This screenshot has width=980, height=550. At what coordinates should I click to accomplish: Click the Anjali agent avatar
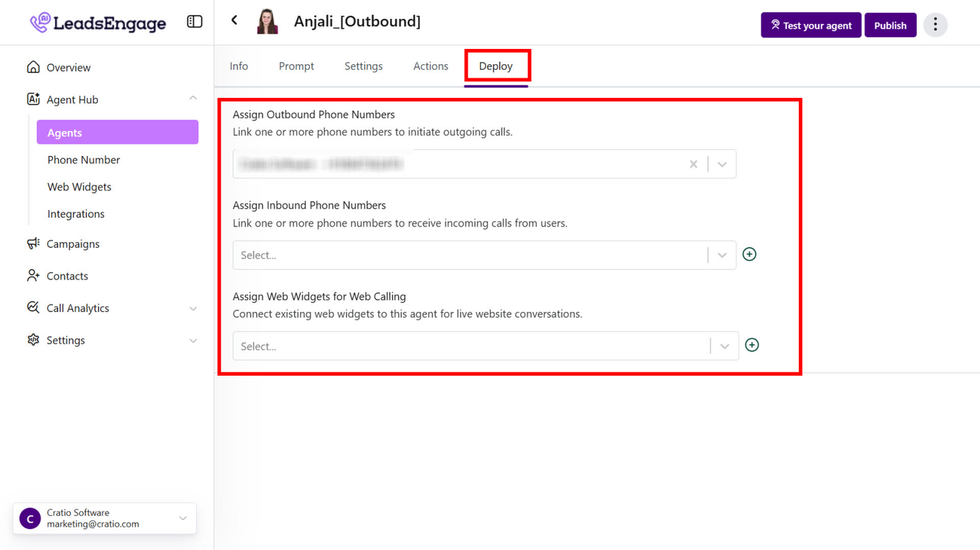tap(267, 22)
